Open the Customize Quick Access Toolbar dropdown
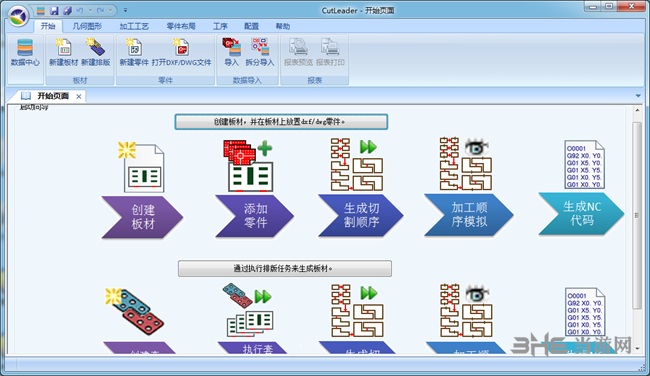This screenshot has width=650, height=376. pyautogui.click(x=125, y=10)
